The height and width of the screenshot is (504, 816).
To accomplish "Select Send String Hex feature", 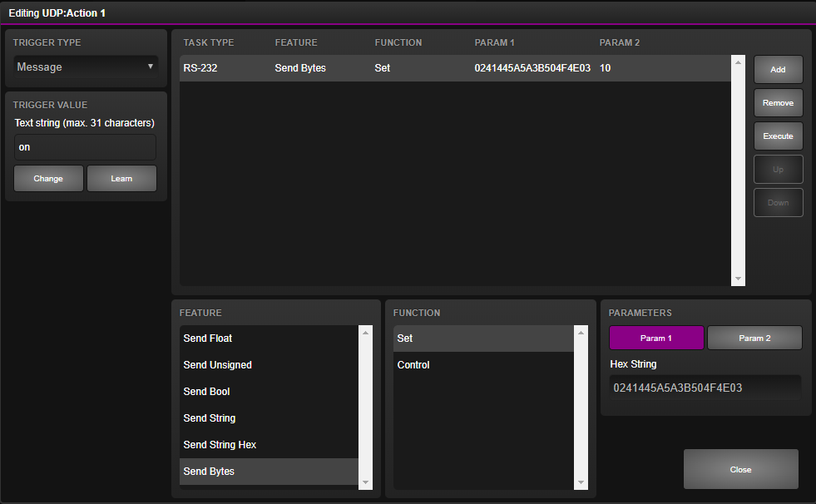I will 269,445.
